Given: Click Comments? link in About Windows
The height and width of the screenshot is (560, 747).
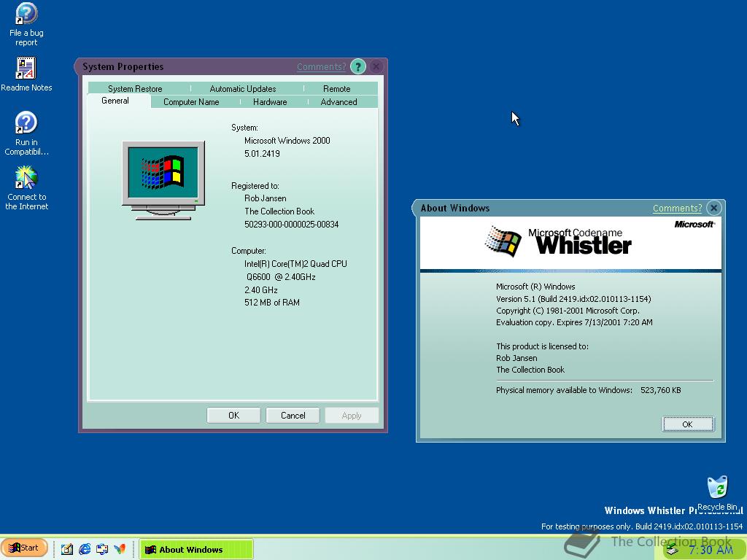Looking at the screenshot, I should pyautogui.click(x=677, y=208).
